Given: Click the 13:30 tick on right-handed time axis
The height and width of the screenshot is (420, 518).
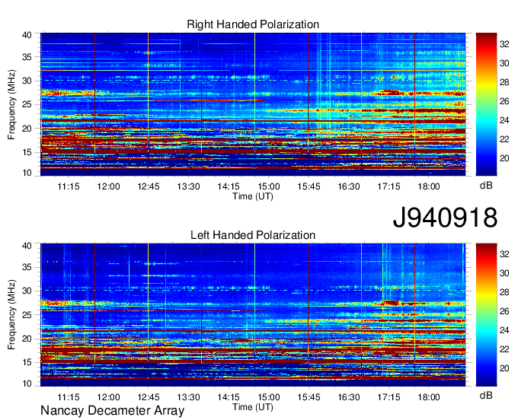Looking at the screenshot, I should click(x=188, y=186).
